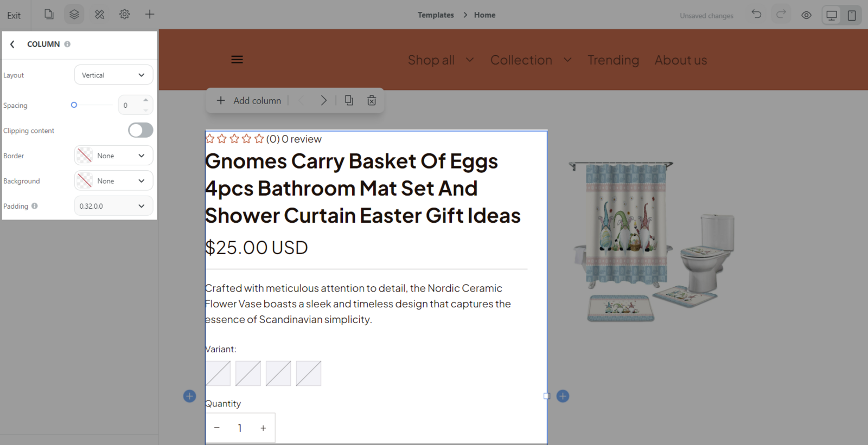Open the hamburger menu in the header
This screenshot has width=868, height=445.
pyautogui.click(x=237, y=60)
